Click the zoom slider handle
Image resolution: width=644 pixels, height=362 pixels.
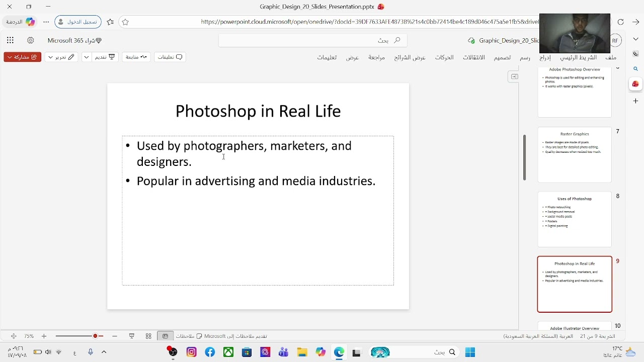95,336
